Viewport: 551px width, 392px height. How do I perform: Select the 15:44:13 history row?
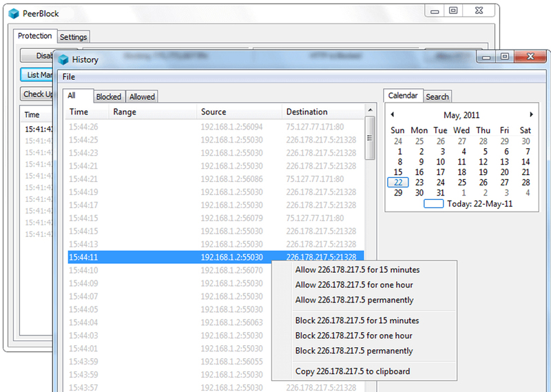[x=216, y=244]
